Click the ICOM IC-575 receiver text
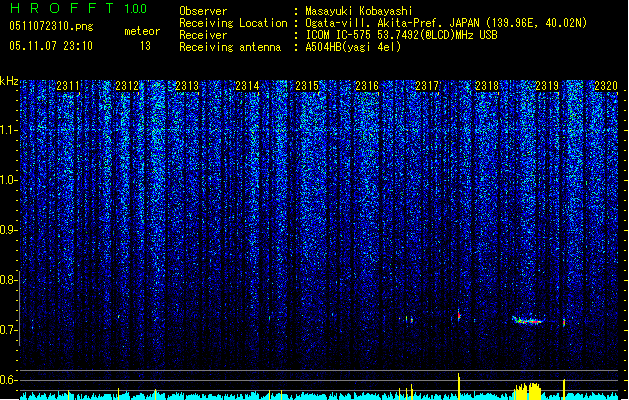The image size is (629, 400). [x=401, y=35]
